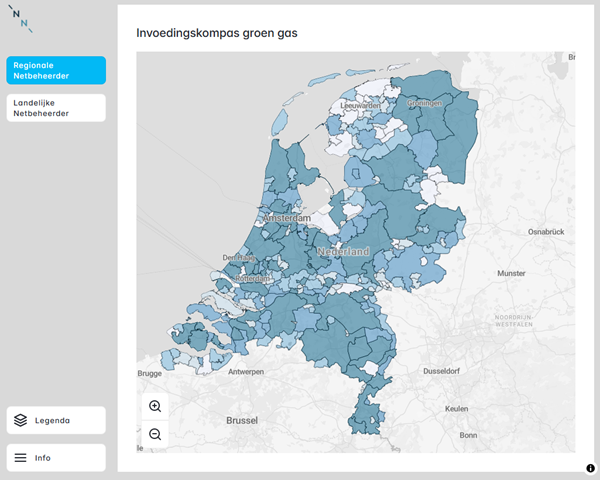The width and height of the screenshot is (600, 480).
Task: Open the Info panel
Action: coord(56,458)
